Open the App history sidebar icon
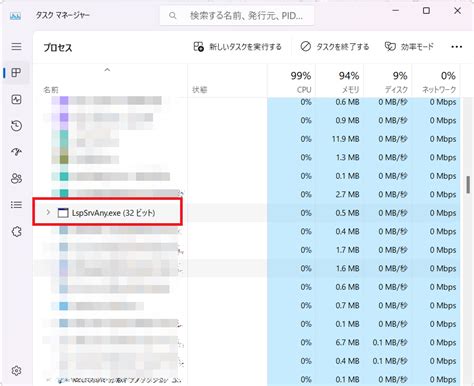The width and height of the screenshot is (474, 386). tap(16, 126)
